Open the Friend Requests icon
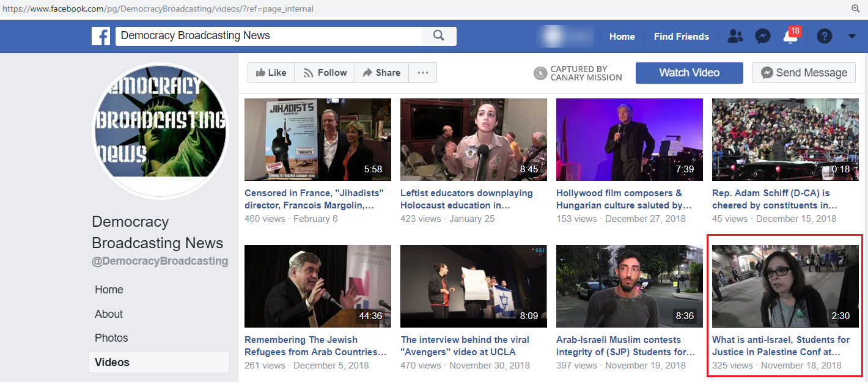The image size is (868, 382). coord(735,37)
